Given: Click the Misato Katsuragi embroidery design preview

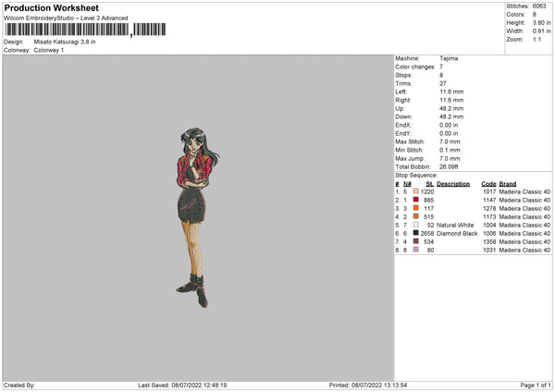Looking at the screenshot, I should (198, 217).
